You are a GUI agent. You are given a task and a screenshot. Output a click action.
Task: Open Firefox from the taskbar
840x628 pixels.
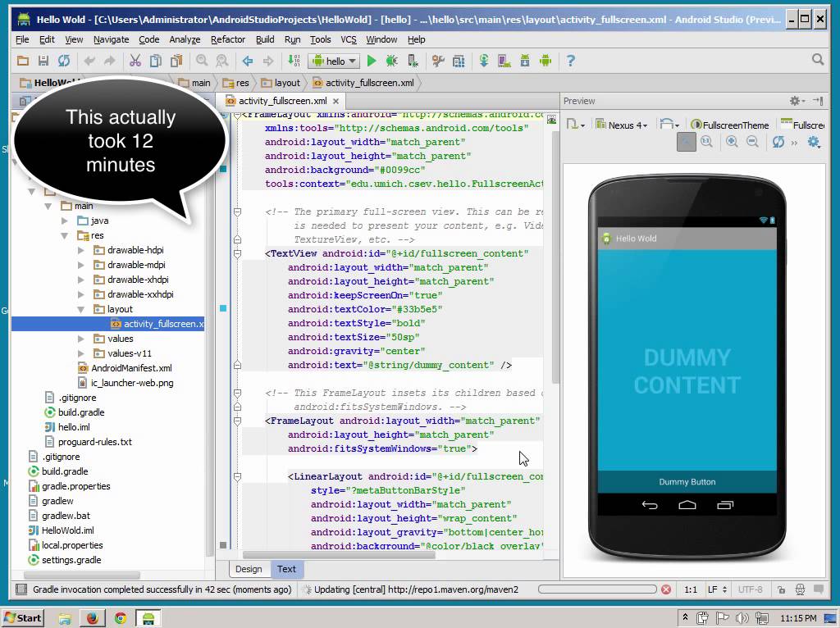pos(92,618)
